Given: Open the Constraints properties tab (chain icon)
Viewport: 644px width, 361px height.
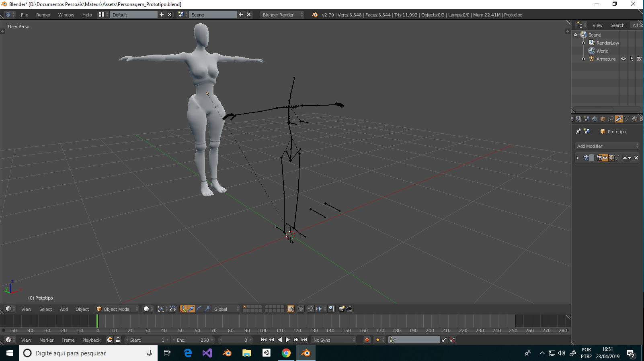Looking at the screenshot, I should 611,119.
